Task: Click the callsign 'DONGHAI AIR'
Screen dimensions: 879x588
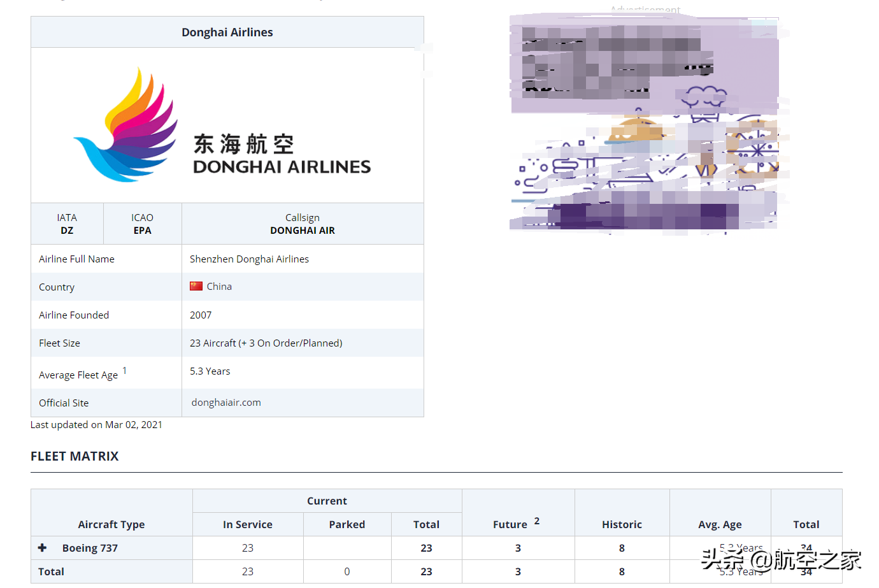Action: pos(303,231)
